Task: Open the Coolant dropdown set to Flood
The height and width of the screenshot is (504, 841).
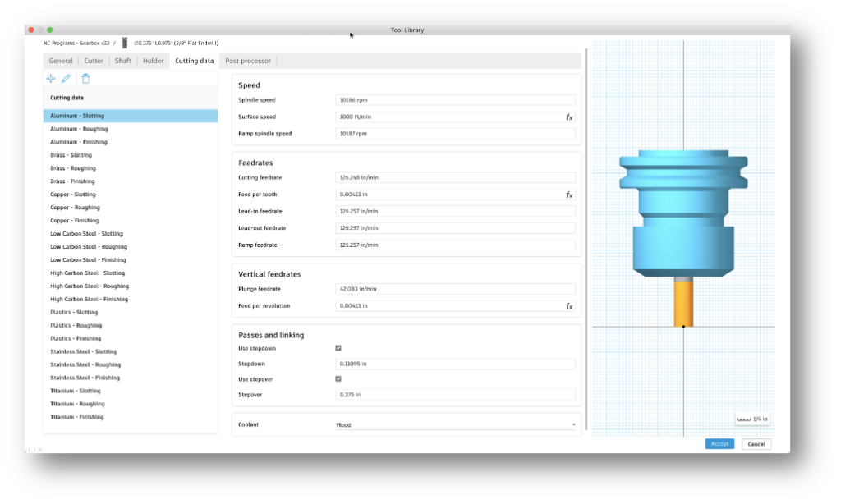Action: (452, 424)
